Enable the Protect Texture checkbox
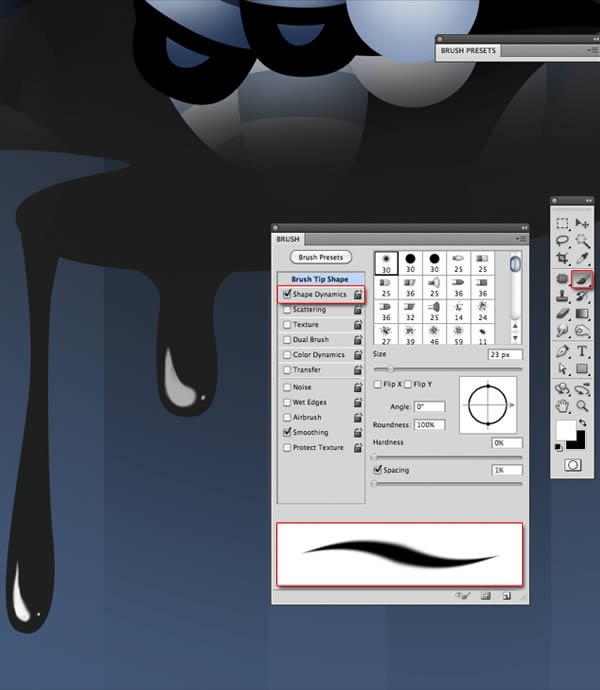The width and height of the screenshot is (600, 690). pos(287,448)
